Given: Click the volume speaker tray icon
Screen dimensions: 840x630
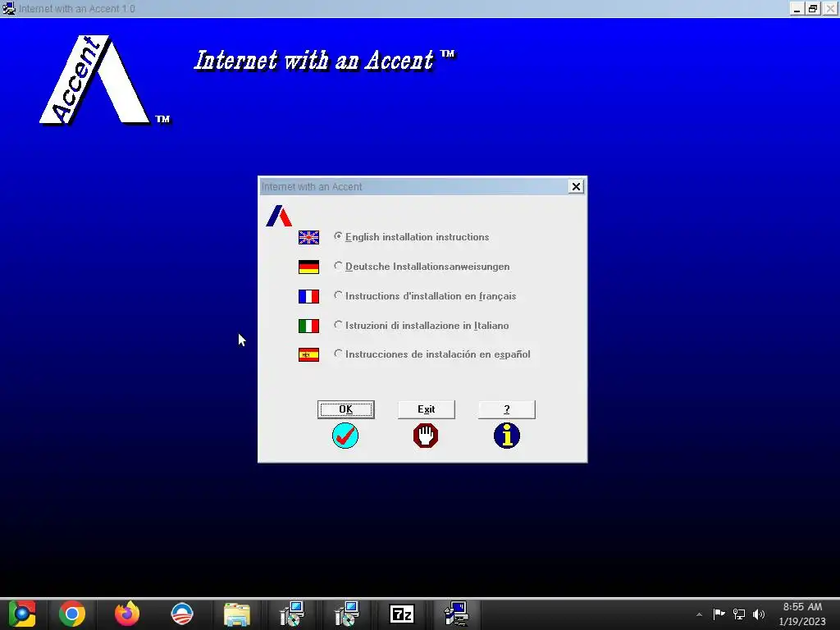Looking at the screenshot, I should 759,614.
